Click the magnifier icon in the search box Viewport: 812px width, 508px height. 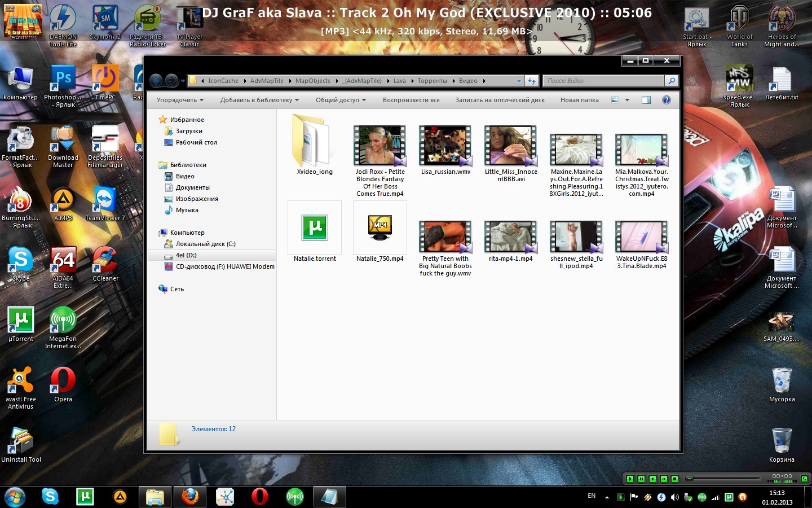click(671, 81)
